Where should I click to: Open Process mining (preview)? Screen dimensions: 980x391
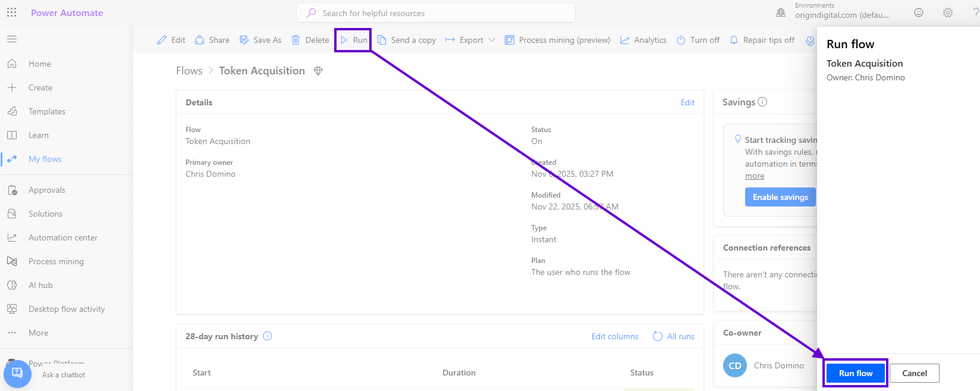click(557, 40)
